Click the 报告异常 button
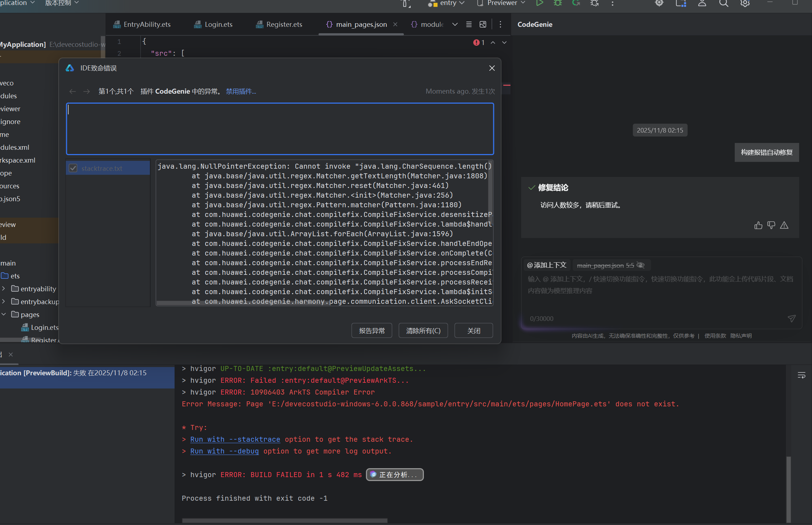Image resolution: width=812 pixels, height=525 pixels. pos(372,331)
